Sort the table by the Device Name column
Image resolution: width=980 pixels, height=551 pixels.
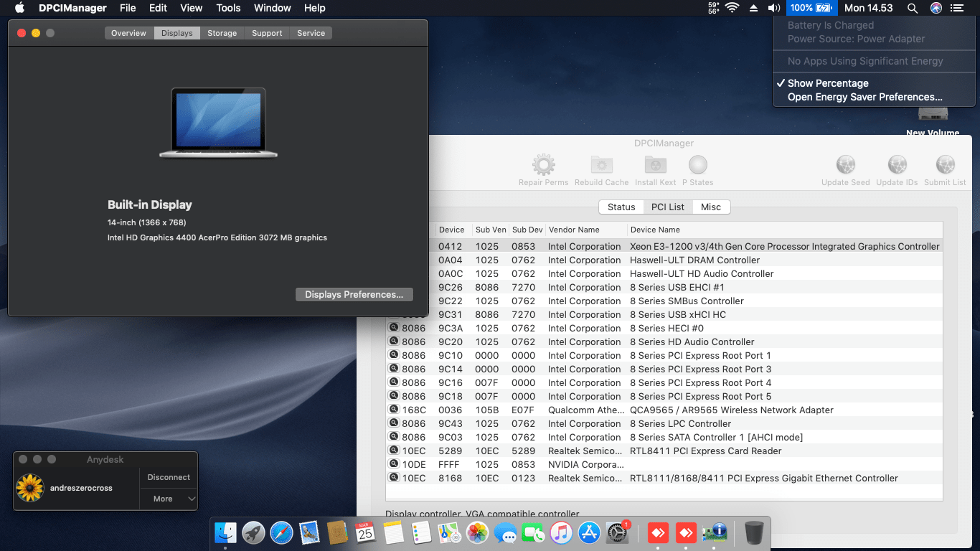(785, 230)
